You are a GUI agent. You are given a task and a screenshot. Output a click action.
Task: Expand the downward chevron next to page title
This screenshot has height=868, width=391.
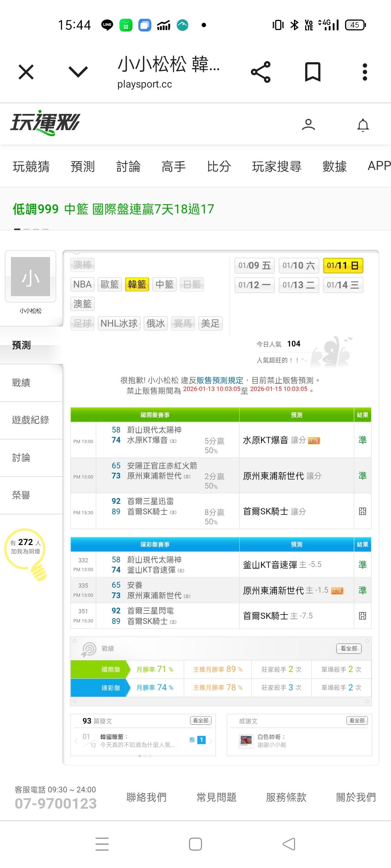pos(78,72)
